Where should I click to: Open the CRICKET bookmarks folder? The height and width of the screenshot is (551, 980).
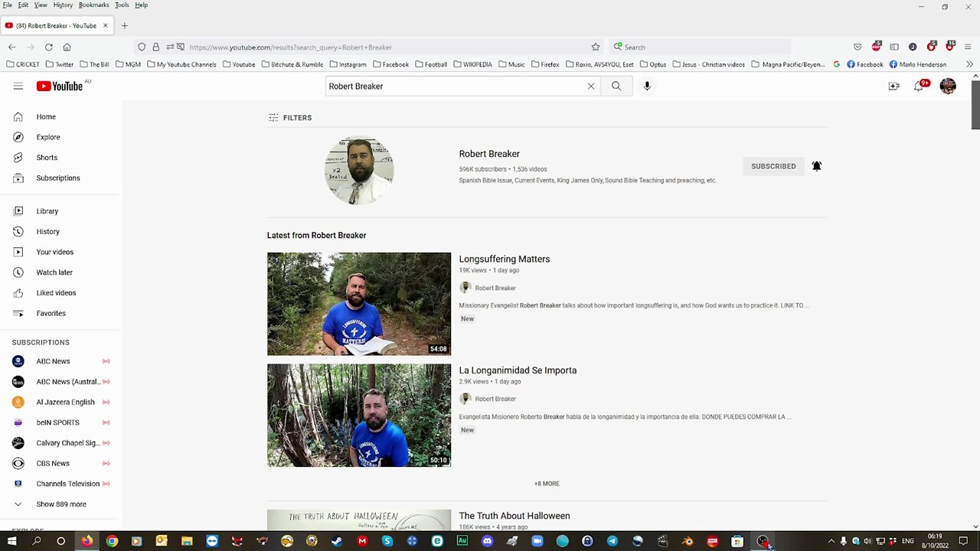pos(22,64)
